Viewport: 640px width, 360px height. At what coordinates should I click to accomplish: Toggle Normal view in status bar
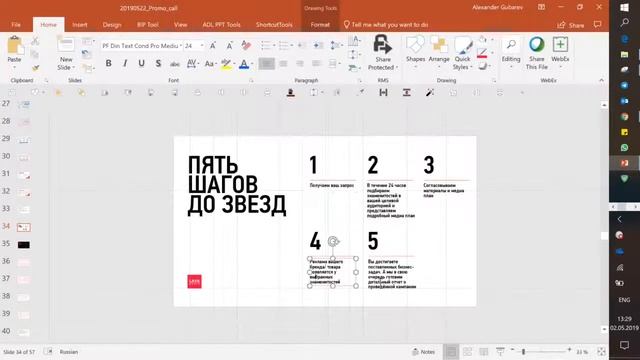[x=451, y=351]
